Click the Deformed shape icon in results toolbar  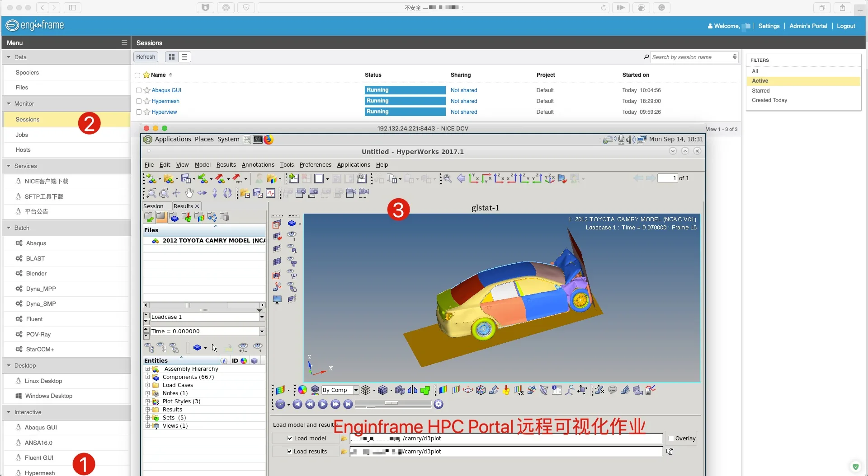tap(493, 390)
